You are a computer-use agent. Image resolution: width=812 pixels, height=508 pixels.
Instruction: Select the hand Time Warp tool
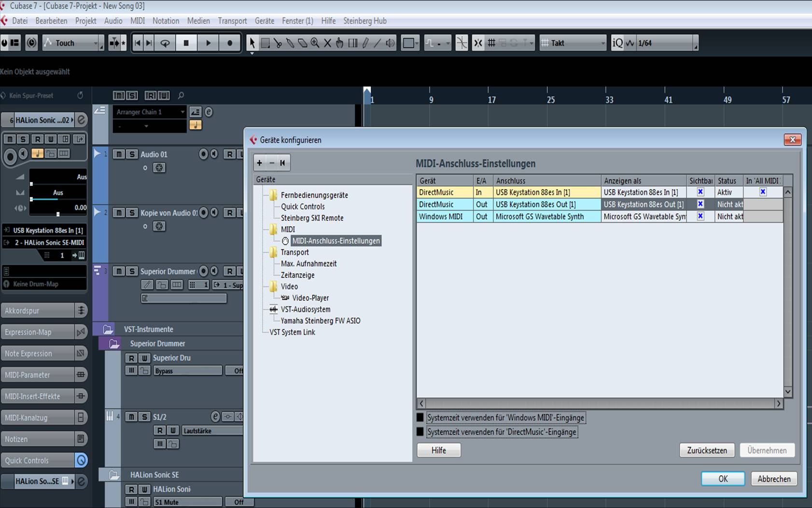(340, 43)
